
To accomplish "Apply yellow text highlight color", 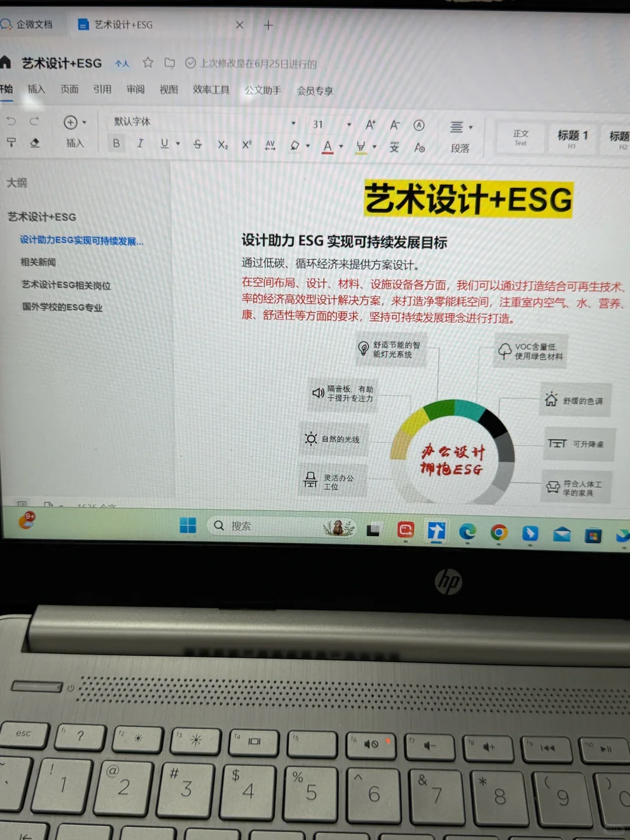I will 361,147.
